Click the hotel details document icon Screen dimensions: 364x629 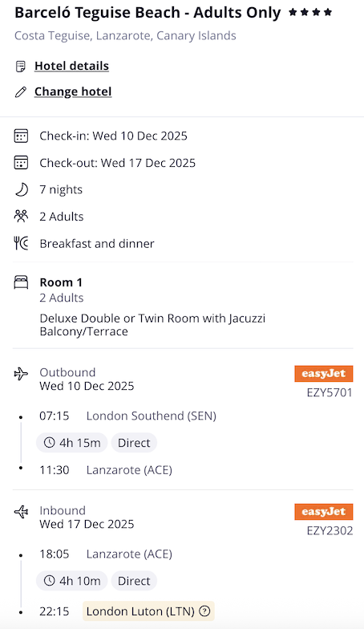click(21, 66)
